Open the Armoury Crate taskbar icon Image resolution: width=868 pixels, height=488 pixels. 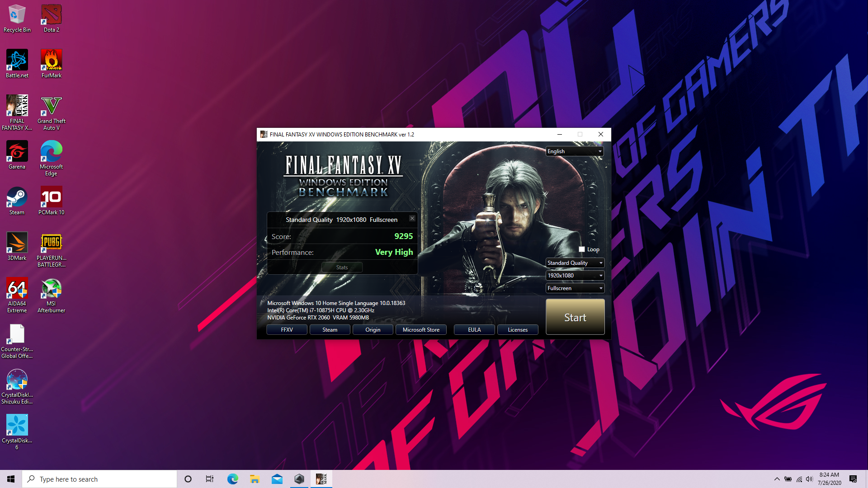pyautogui.click(x=299, y=479)
